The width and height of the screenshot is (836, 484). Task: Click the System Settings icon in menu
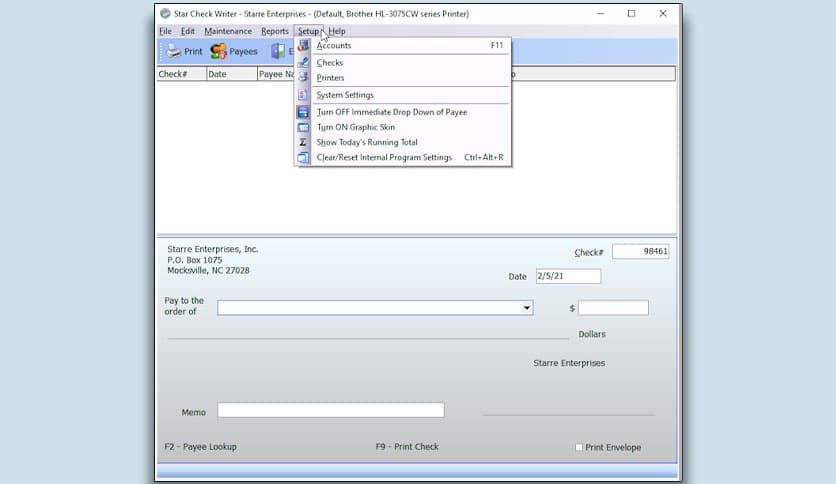pos(303,95)
